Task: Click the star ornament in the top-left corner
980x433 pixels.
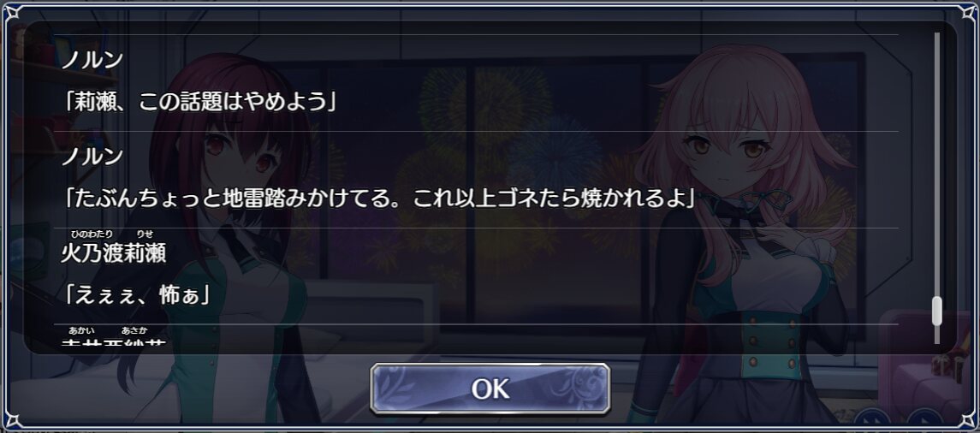Action: coord(11,11)
